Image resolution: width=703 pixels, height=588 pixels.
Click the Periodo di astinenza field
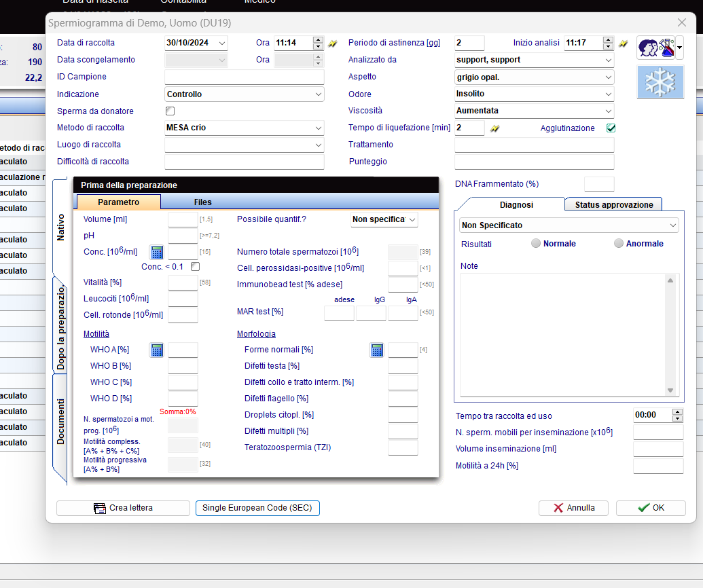(469, 43)
